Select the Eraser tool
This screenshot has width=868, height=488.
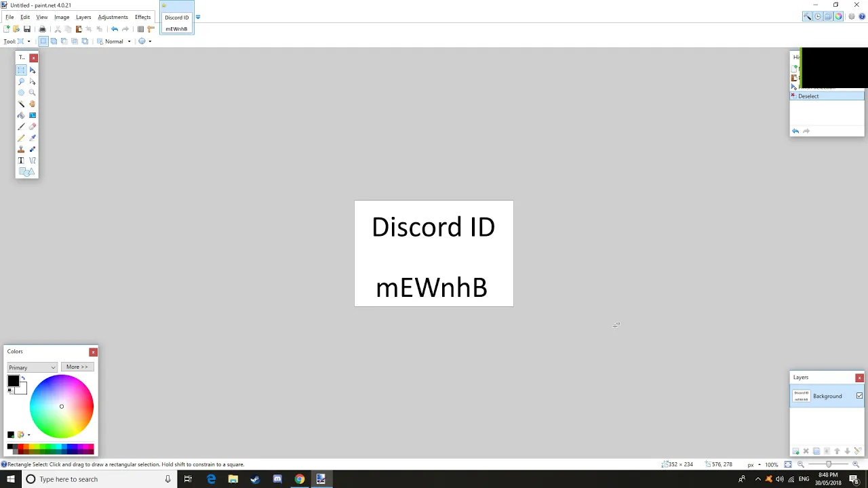[x=33, y=127]
